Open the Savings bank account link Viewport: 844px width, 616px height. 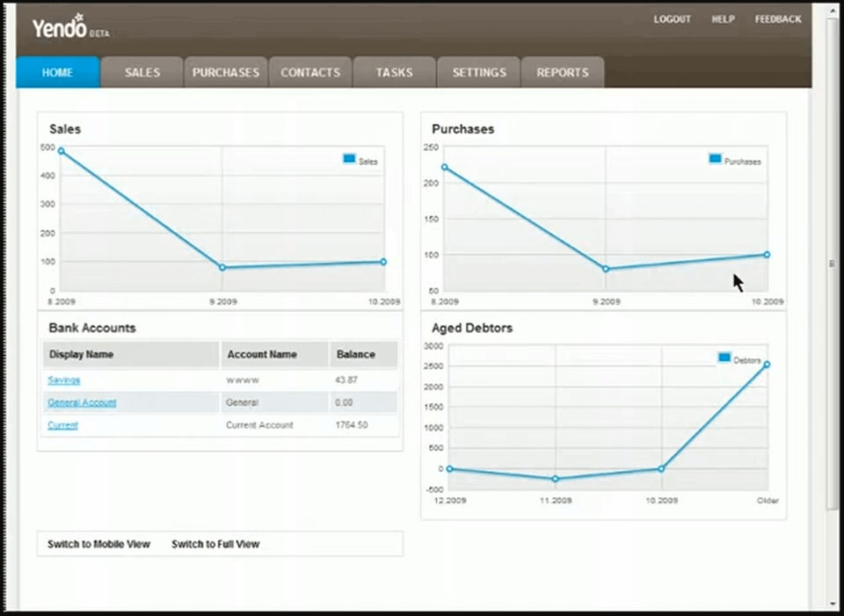point(64,380)
